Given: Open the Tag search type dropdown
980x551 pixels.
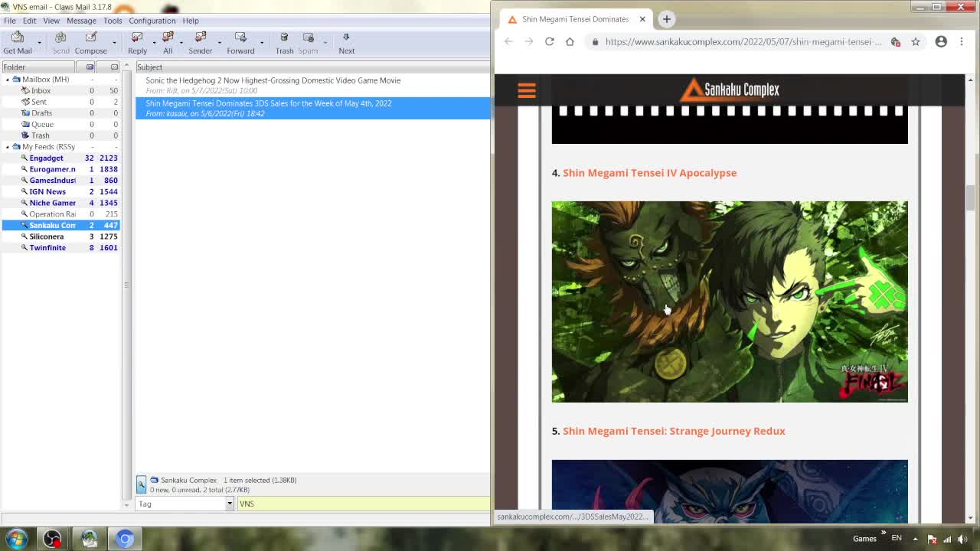Looking at the screenshot, I should [x=229, y=504].
